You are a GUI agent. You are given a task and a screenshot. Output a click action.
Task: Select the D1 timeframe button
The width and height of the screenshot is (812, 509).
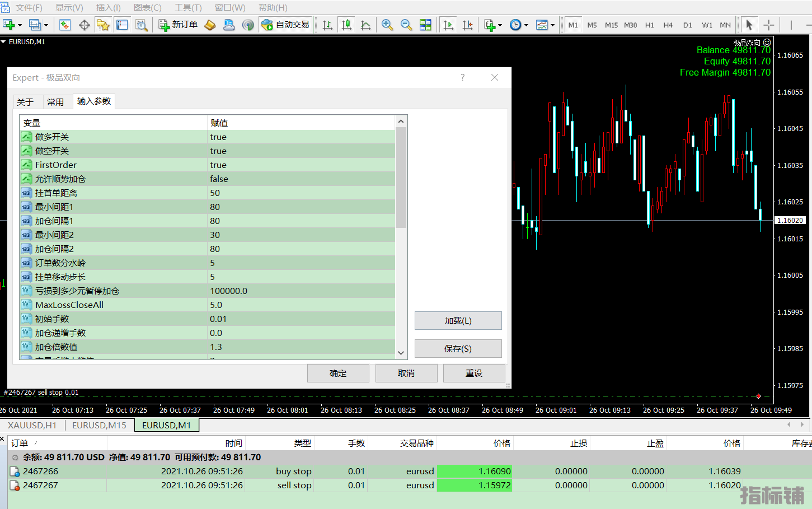click(688, 25)
